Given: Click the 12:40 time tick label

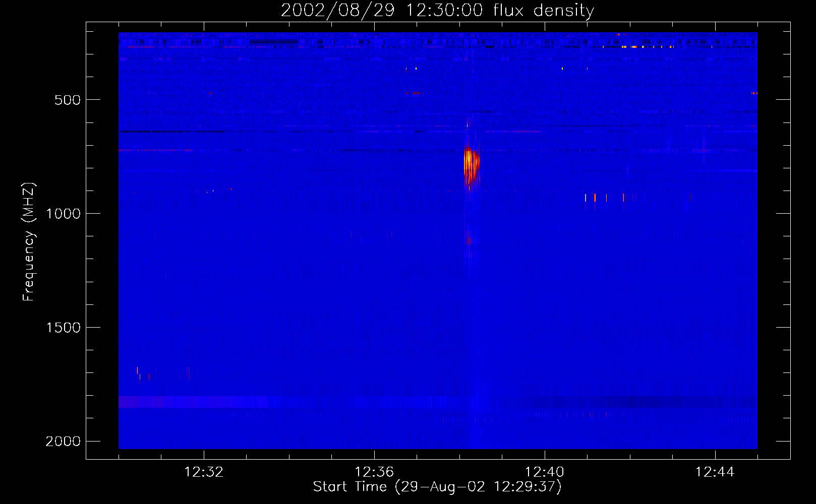Looking at the screenshot, I should (x=545, y=472).
